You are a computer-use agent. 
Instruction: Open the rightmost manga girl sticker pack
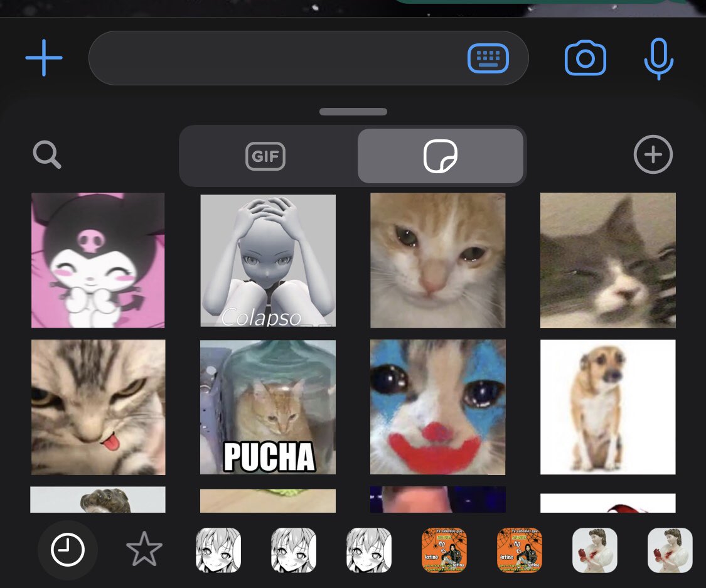pyautogui.click(x=369, y=550)
